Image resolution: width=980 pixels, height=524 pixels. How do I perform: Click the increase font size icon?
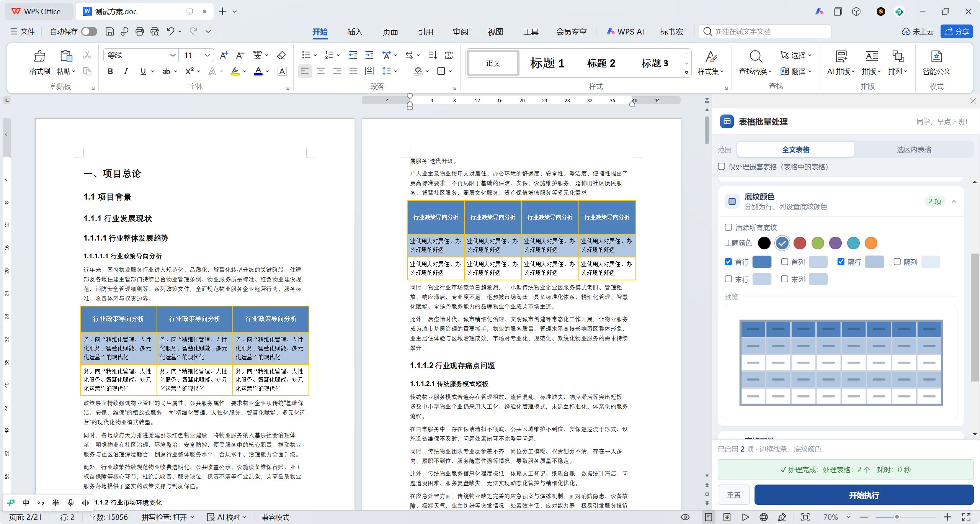(224, 56)
